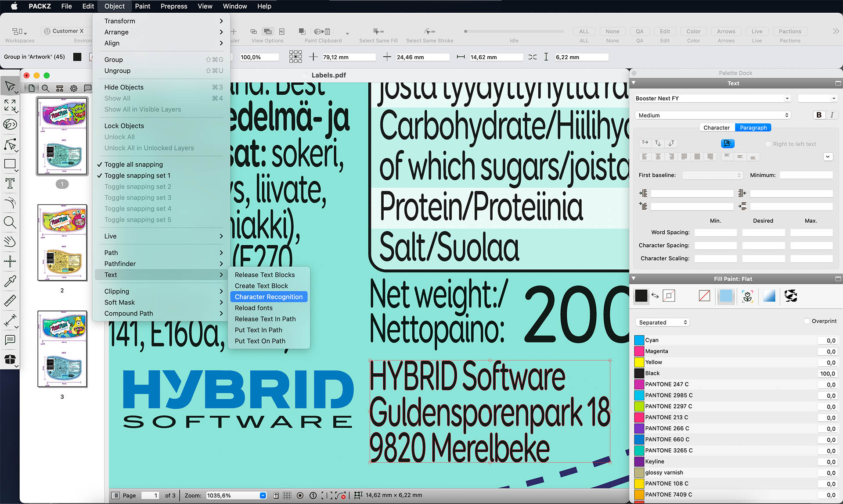Pick the magnifier Zoom tool in left toolbar
Image resolution: width=843 pixels, height=504 pixels.
[x=10, y=222]
